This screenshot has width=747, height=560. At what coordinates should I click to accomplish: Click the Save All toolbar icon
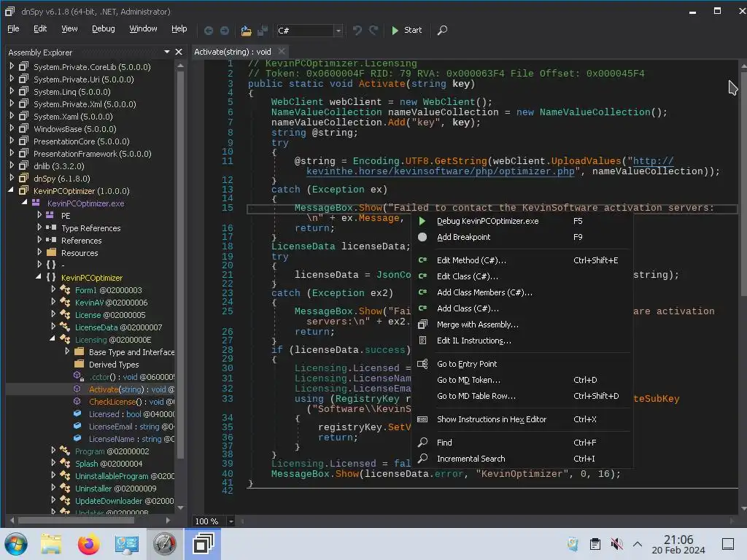(x=263, y=31)
